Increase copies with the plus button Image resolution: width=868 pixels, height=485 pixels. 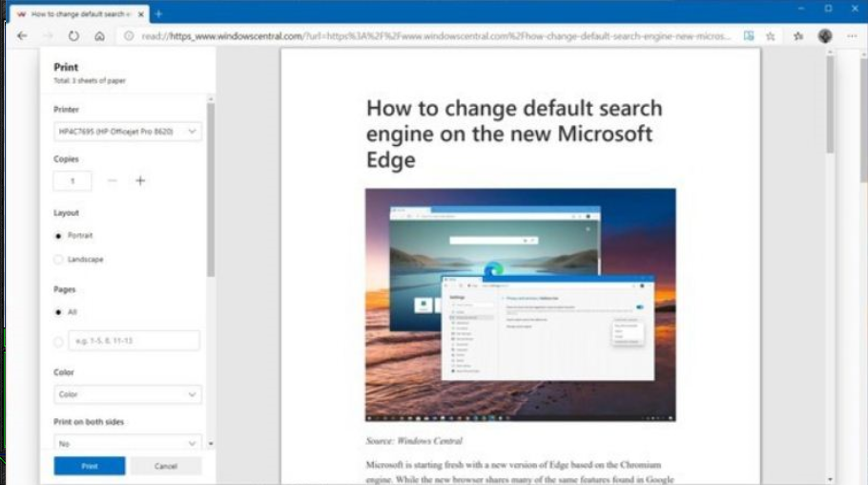(140, 180)
